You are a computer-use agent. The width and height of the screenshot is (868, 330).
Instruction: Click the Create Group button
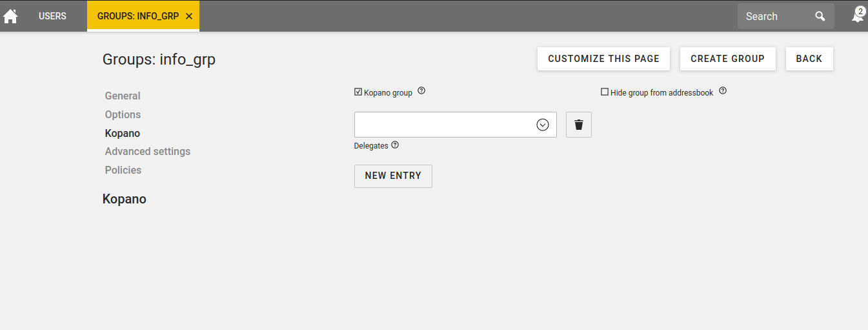coord(728,59)
